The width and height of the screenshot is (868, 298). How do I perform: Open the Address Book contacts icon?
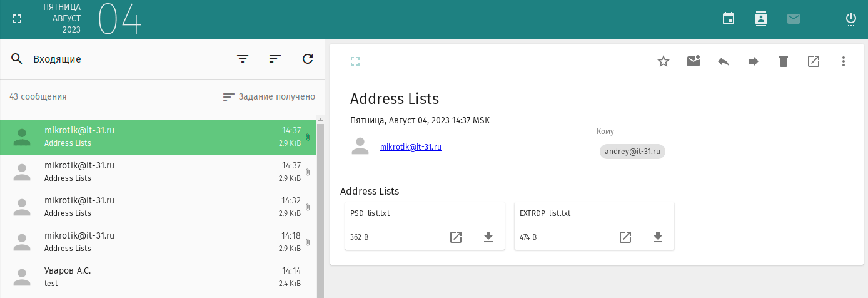761,19
